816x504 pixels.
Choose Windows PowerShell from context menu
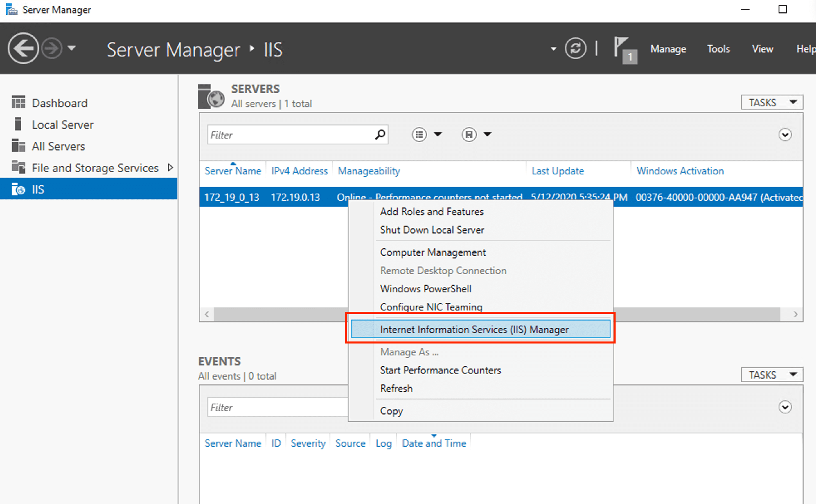(x=426, y=289)
